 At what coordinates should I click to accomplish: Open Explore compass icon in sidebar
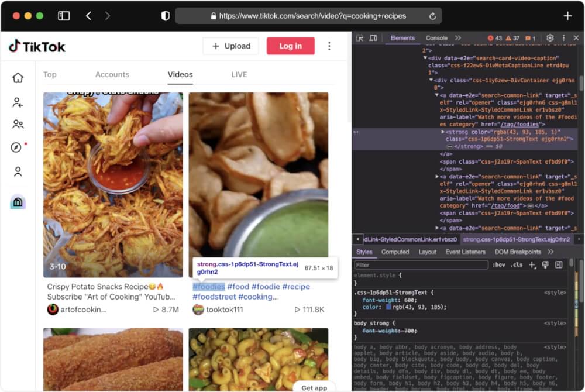[16, 147]
